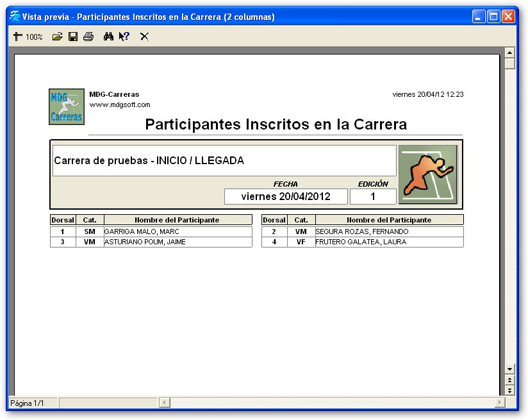Image resolution: width=528 pixels, height=420 pixels.
Task: Click the 100% zoom level text
Action: (34, 37)
